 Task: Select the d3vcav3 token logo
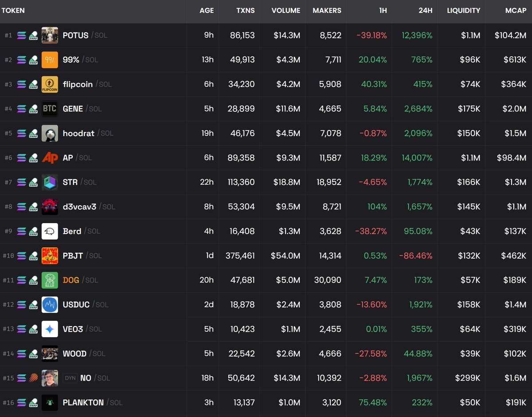click(x=50, y=207)
